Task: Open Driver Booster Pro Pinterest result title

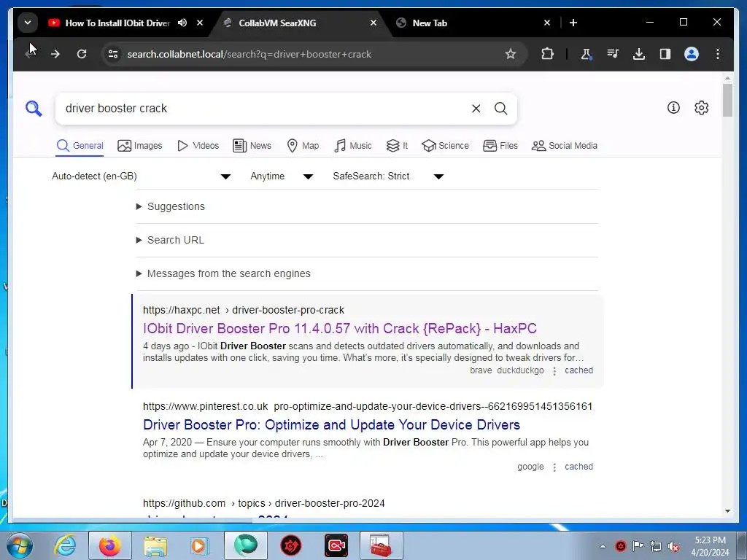Action: click(x=332, y=425)
